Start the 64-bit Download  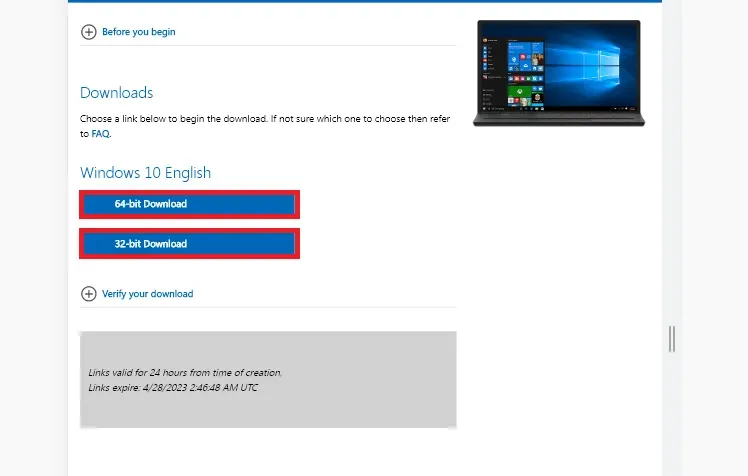[189, 204]
